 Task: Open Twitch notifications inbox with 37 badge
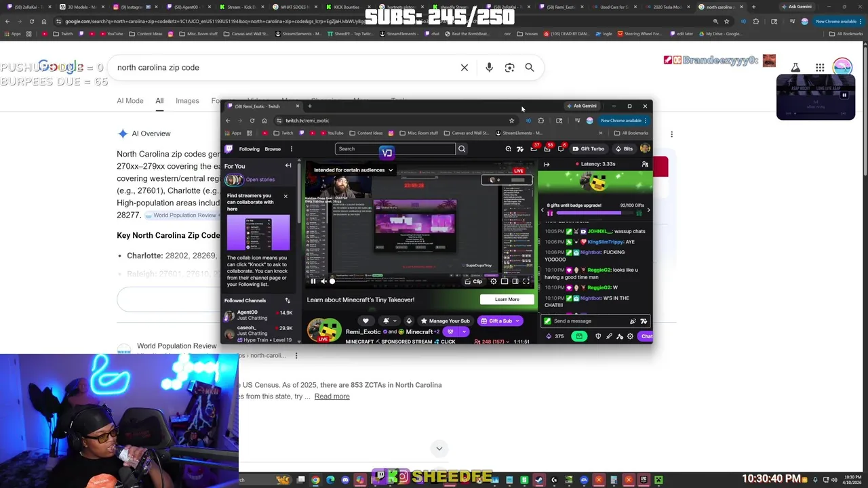[x=534, y=148]
